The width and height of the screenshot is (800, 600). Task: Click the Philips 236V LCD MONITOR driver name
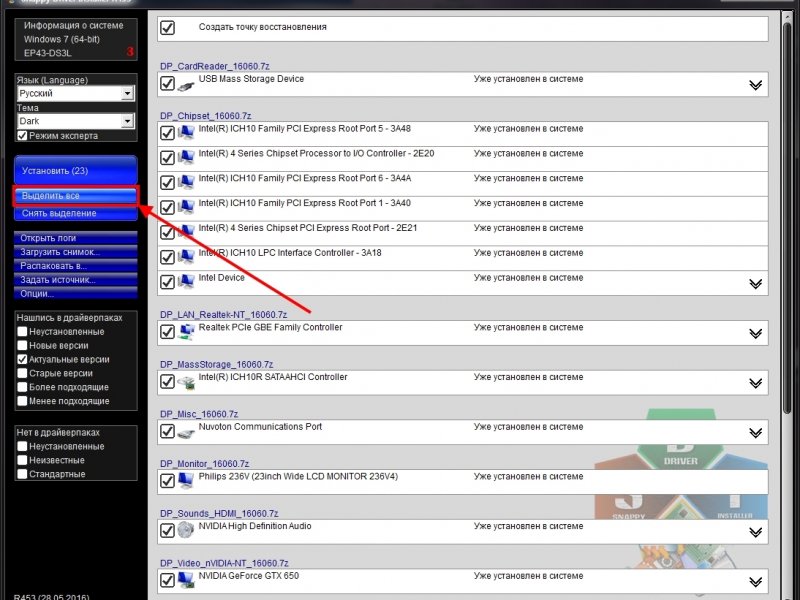click(298, 477)
